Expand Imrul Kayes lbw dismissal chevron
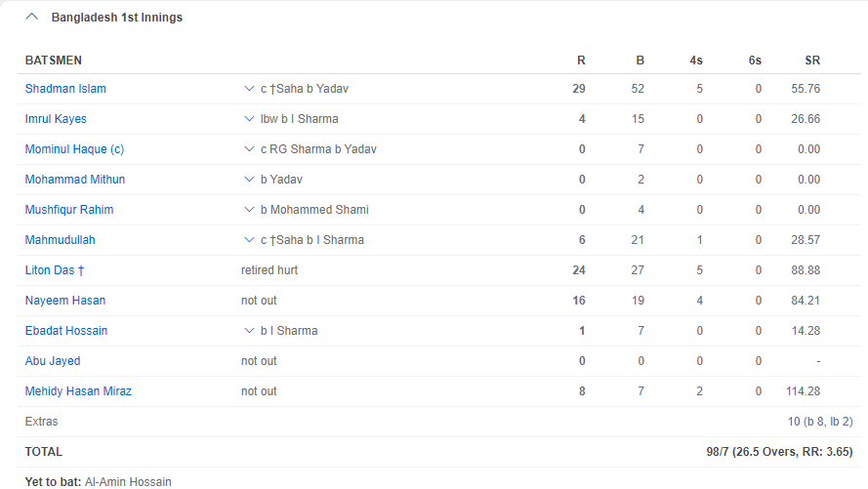This screenshot has width=868, height=489. click(249, 119)
